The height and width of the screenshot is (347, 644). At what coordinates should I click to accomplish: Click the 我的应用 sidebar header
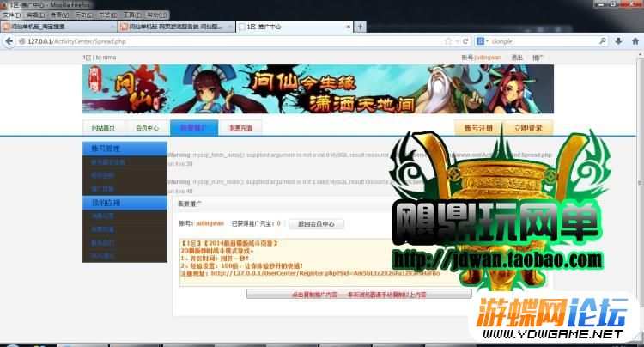click(x=125, y=203)
